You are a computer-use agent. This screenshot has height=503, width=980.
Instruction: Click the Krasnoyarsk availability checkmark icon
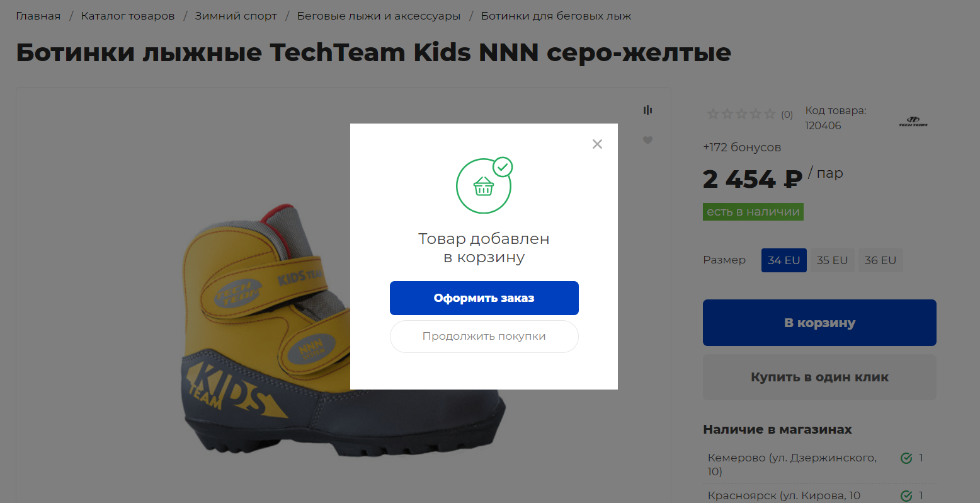point(906,495)
